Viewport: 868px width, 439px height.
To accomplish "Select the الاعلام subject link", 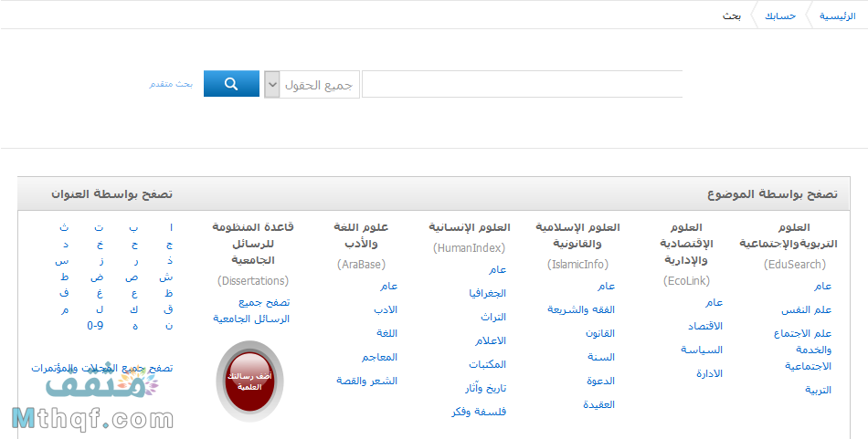I will (x=491, y=340).
